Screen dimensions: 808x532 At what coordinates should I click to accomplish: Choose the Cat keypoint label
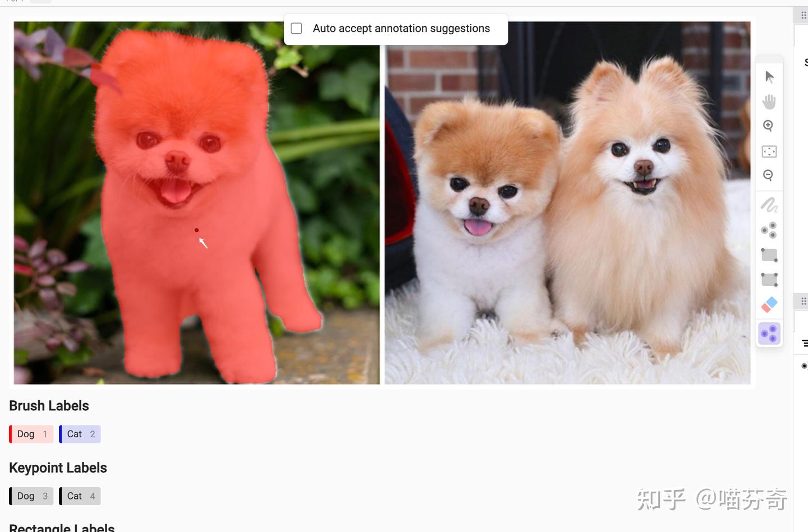pyautogui.click(x=80, y=496)
